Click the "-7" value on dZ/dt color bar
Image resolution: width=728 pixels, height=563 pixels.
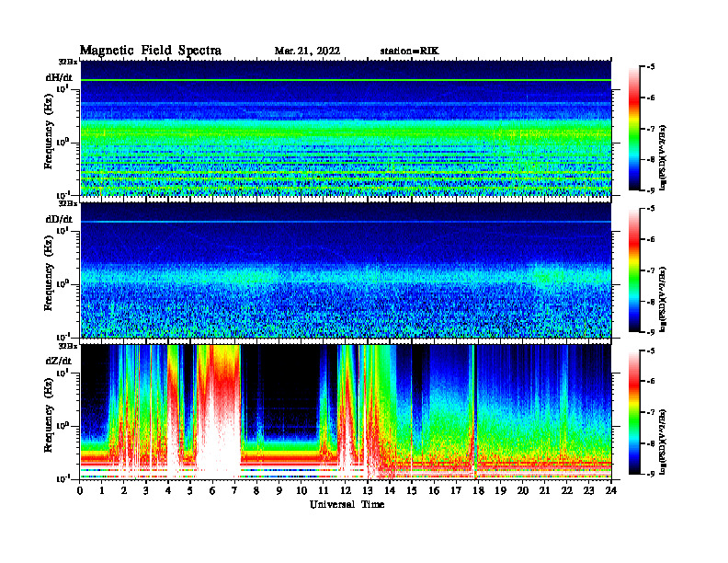point(651,412)
